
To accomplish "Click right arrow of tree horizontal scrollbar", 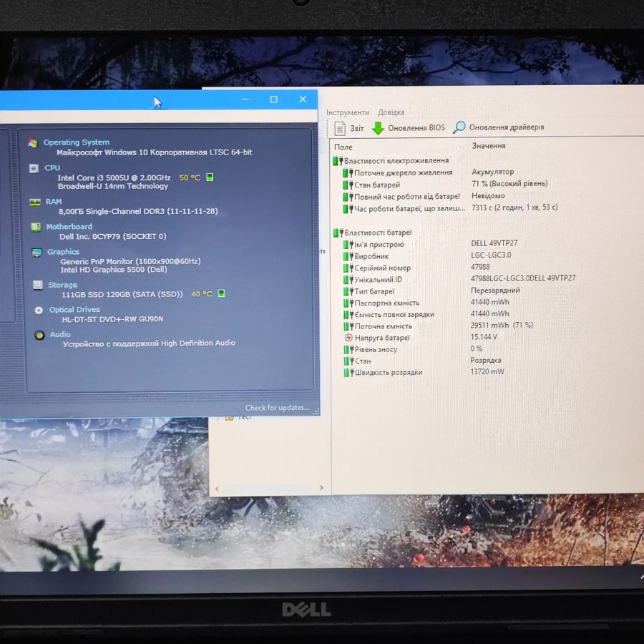I will (x=321, y=487).
